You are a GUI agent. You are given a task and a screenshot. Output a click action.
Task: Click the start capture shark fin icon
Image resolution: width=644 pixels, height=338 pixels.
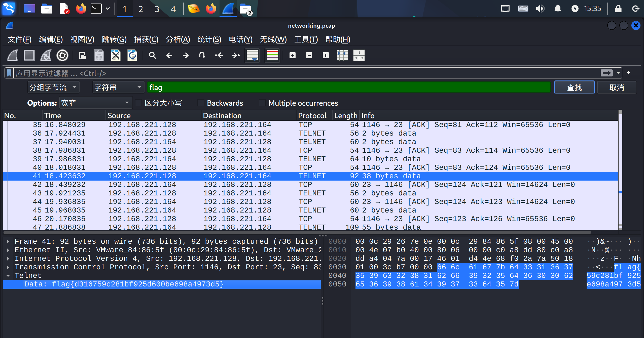tap(13, 55)
